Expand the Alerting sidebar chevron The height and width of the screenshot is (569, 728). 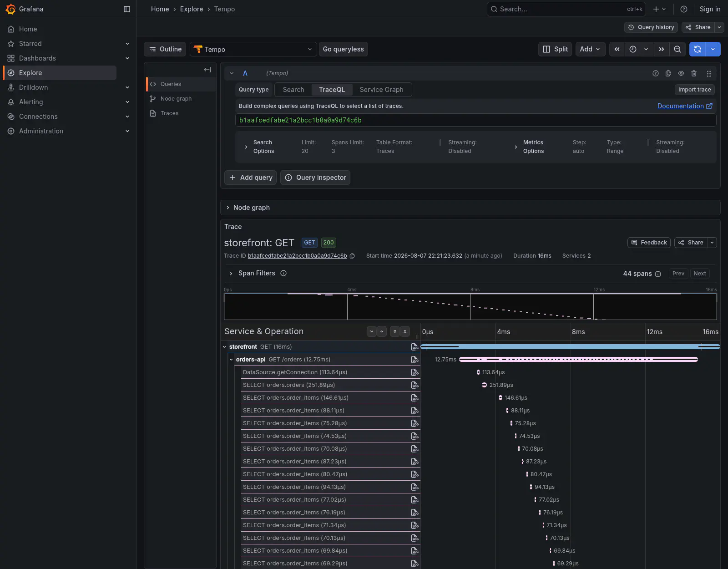(x=127, y=102)
